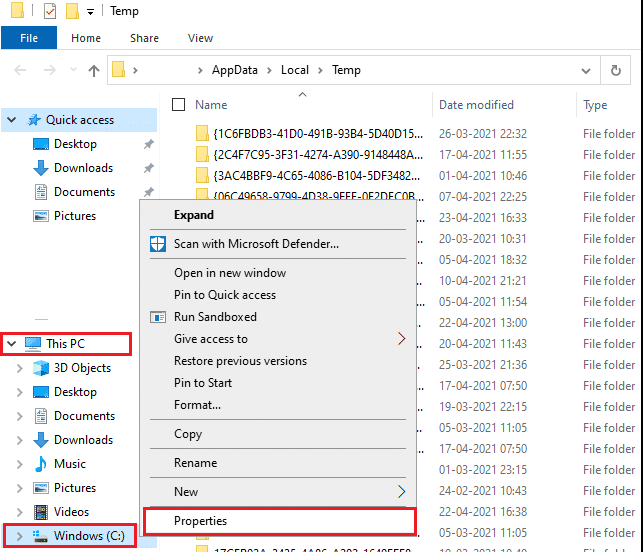The width and height of the screenshot is (643, 552).
Task: Tick the select-all checkbox beside Name
Action: [178, 105]
